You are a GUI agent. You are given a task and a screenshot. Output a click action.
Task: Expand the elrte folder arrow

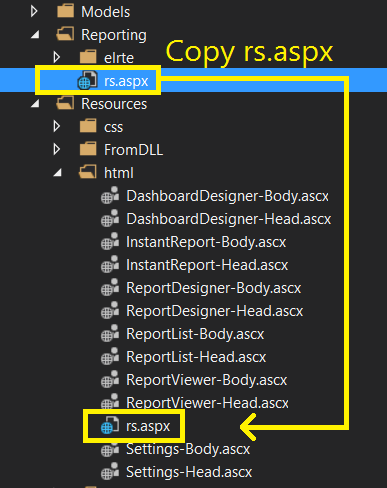coord(57,57)
